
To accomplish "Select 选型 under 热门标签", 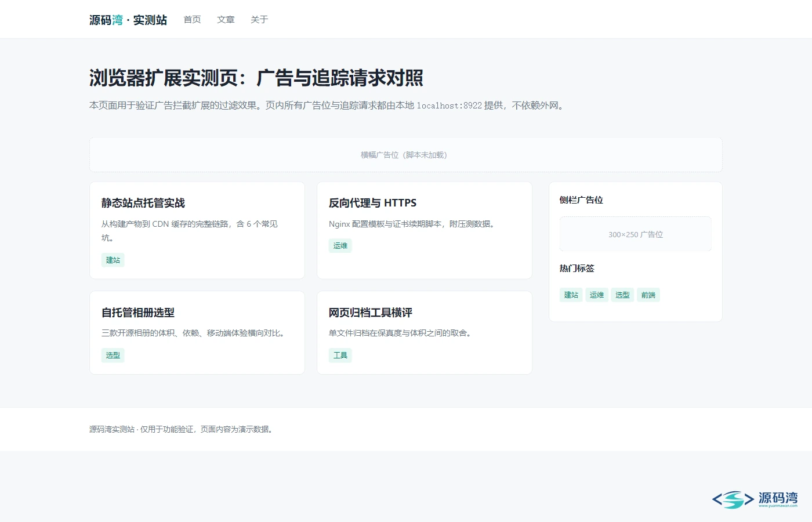I will pyautogui.click(x=622, y=295).
